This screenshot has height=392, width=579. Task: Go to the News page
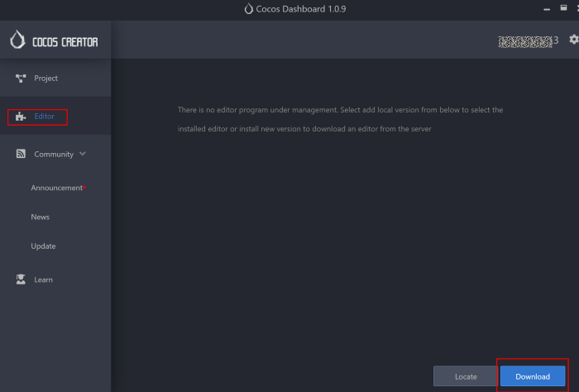[41, 217]
